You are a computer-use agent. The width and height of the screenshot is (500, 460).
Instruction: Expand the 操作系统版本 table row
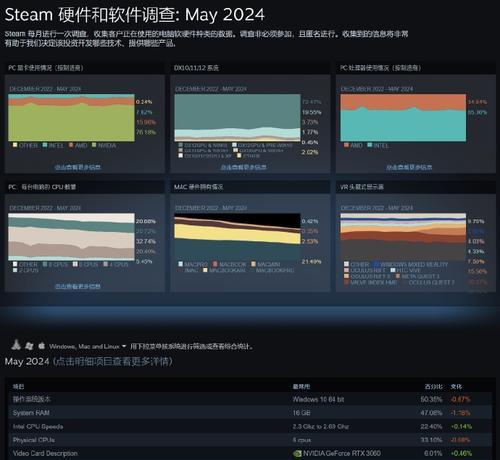point(250,399)
